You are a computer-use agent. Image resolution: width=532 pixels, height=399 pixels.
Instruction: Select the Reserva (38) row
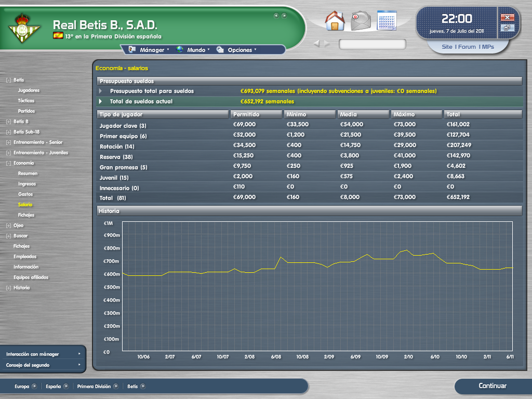pos(310,156)
